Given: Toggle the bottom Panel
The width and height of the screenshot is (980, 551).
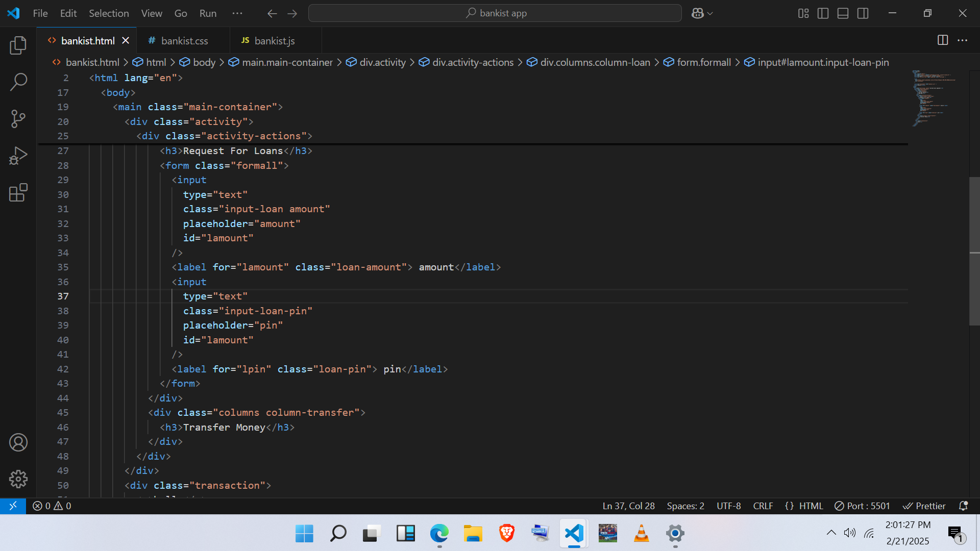Looking at the screenshot, I should click(x=843, y=13).
